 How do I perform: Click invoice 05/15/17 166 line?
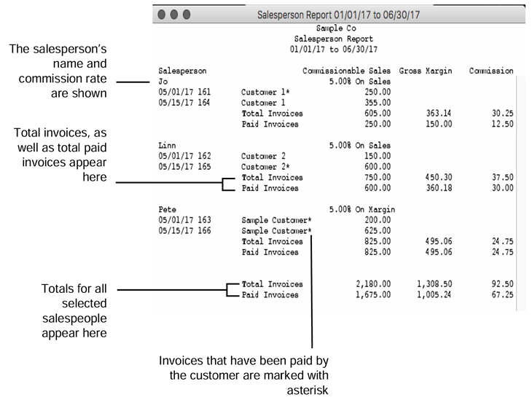point(184,231)
